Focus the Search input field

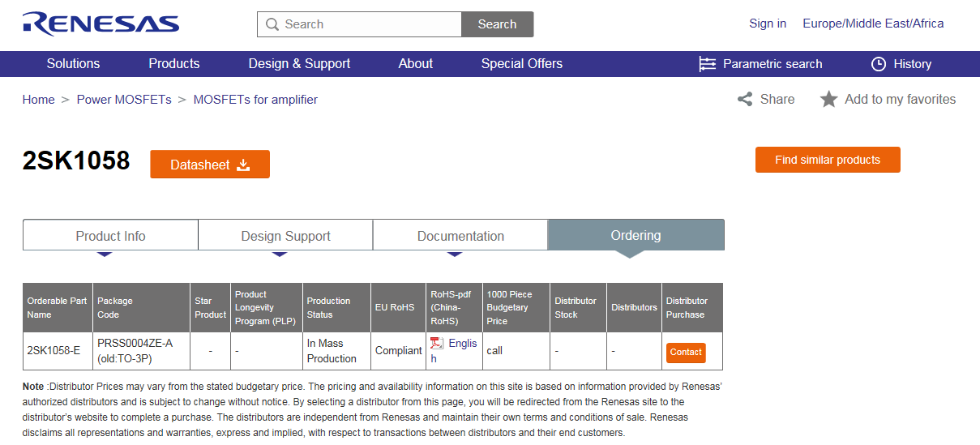360,24
